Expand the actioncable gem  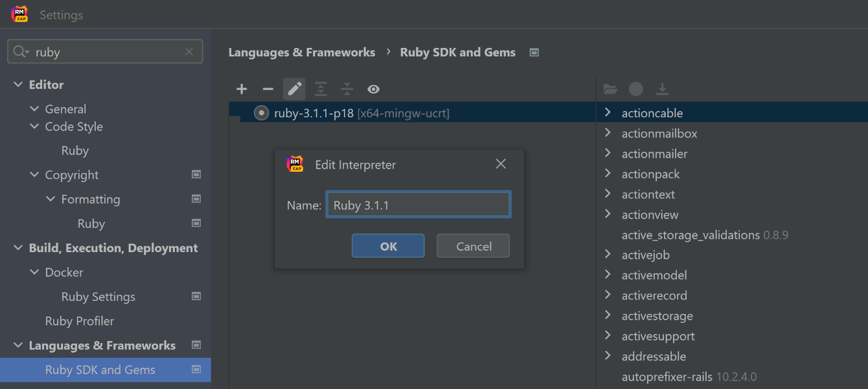point(608,113)
